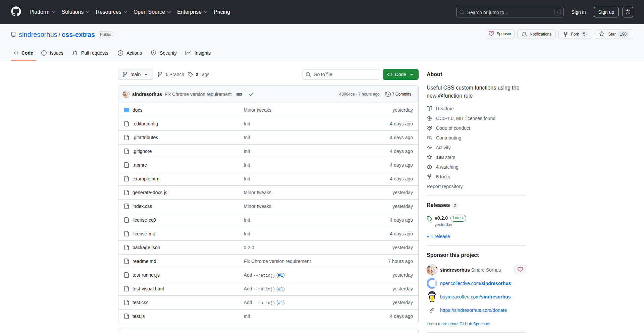Image resolution: width=644 pixels, height=333 pixels.
Task: Click the GitHub logo icon
Action: pos(16,12)
